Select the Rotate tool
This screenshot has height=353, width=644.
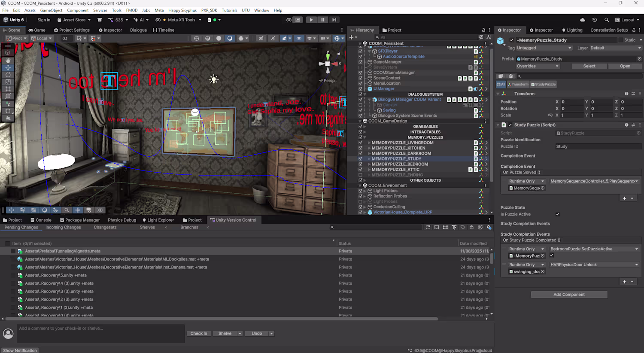click(x=8, y=75)
